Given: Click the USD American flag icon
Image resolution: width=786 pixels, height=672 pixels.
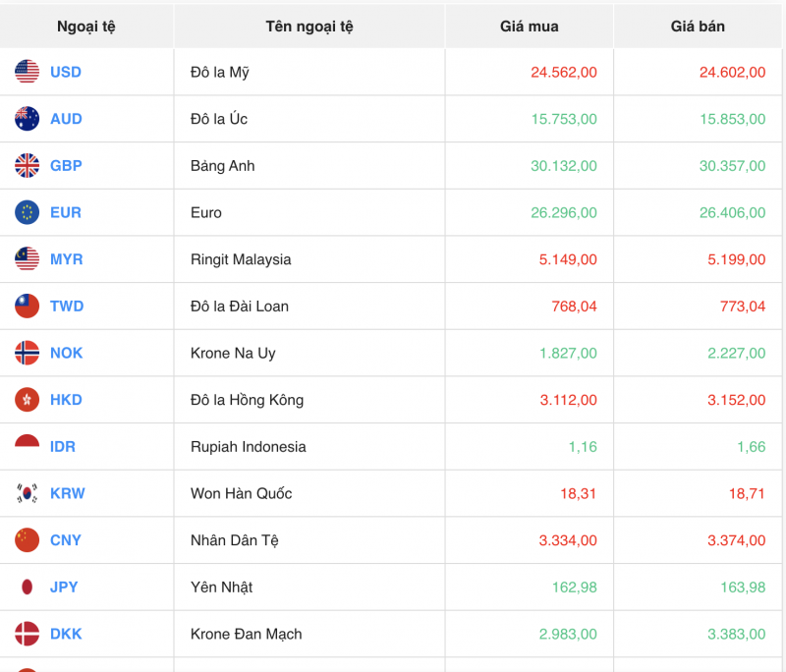Looking at the screenshot, I should (x=25, y=72).
